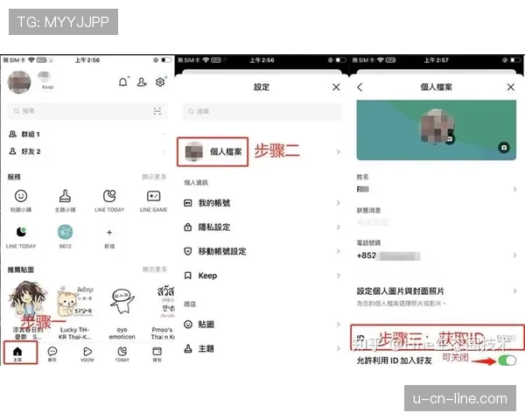Open notifications bell icon on home screen

click(x=123, y=81)
